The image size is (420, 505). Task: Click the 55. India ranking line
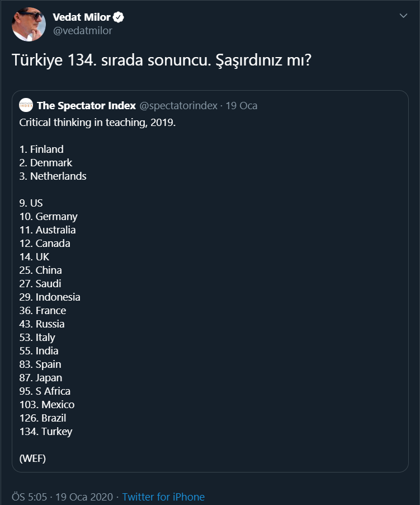(x=39, y=350)
